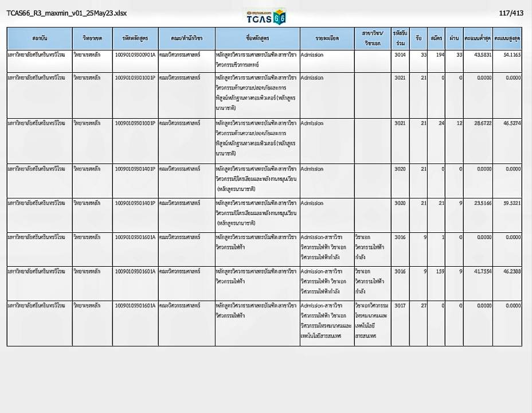Click the minimum score cell 43.5831
Image resolution: width=532 pixels, height=413 pixels.
tap(479, 55)
